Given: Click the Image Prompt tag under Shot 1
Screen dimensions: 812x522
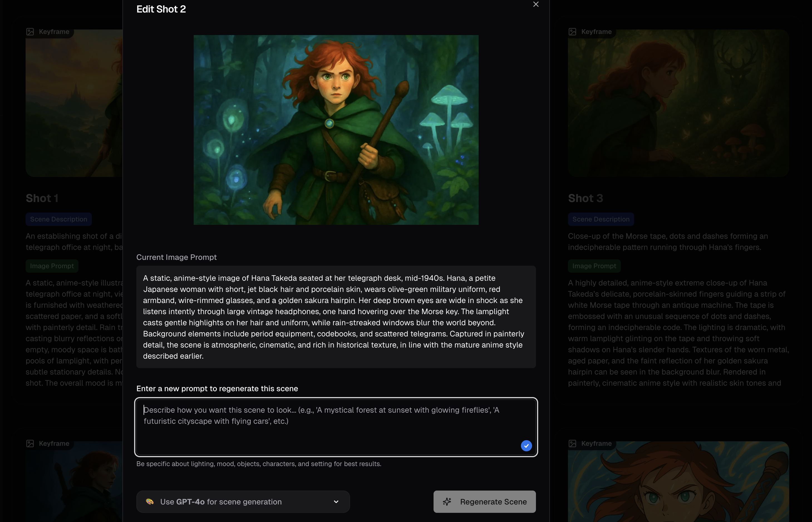Looking at the screenshot, I should (52, 266).
